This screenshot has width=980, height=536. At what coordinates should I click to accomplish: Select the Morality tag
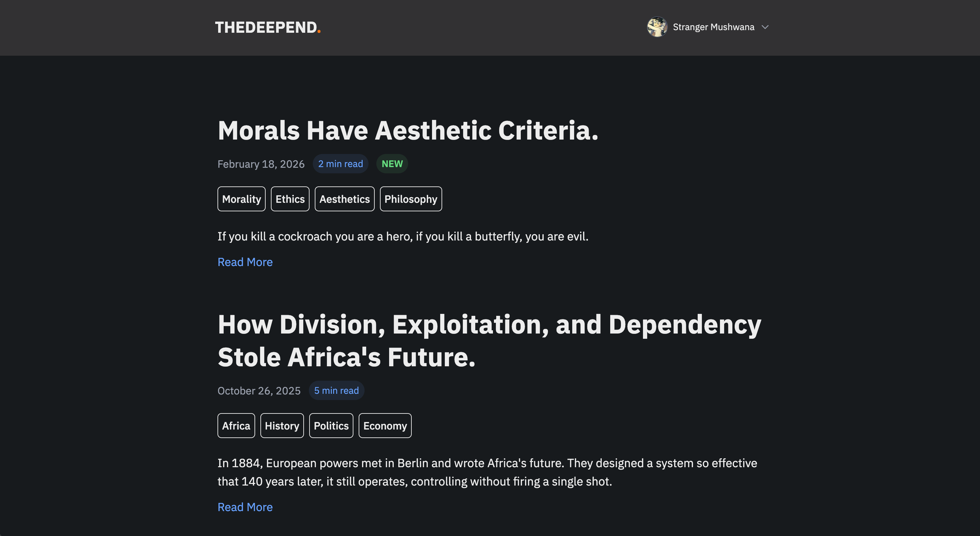click(242, 199)
